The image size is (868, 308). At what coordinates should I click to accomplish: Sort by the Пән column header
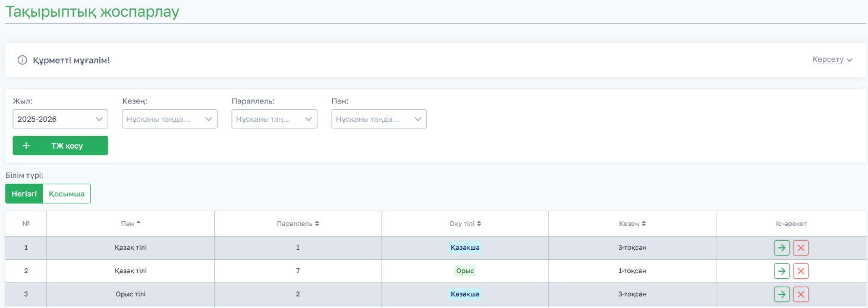tap(130, 224)
